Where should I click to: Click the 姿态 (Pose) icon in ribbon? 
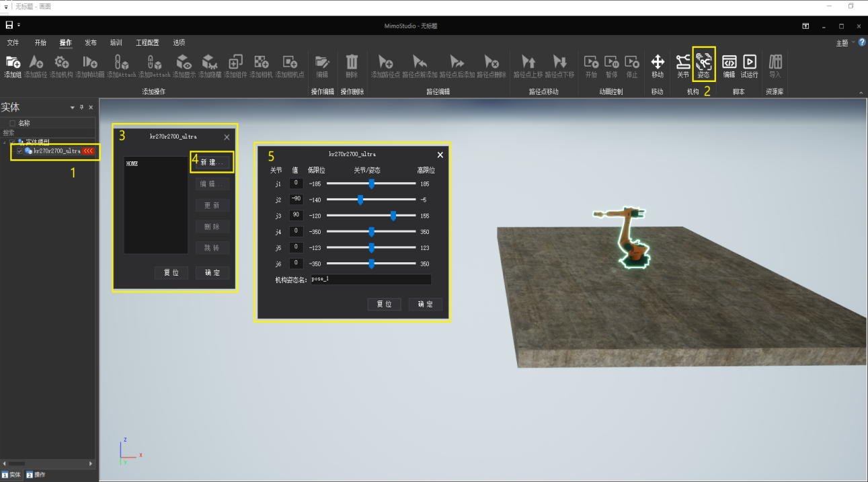pyautogui.click(x=703, y=63)
